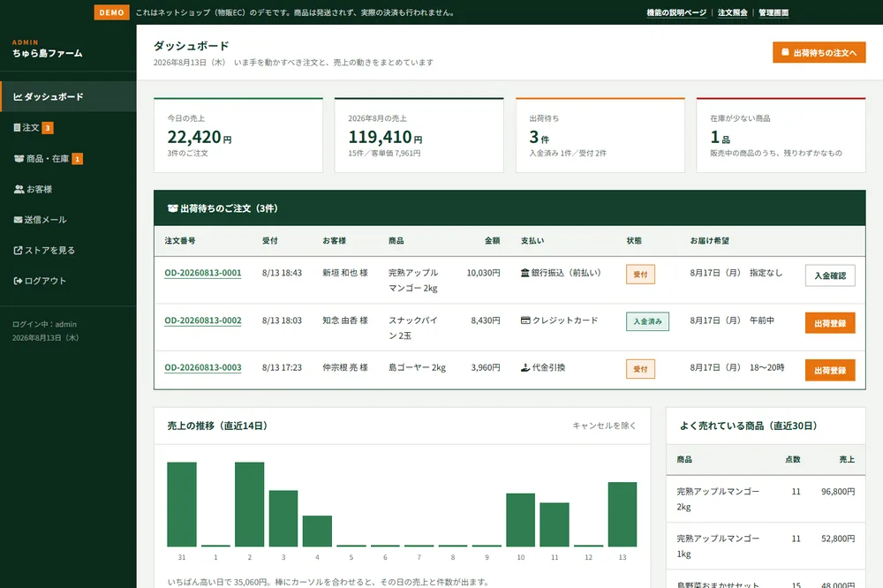Click the people icon beside お客様

19,189
